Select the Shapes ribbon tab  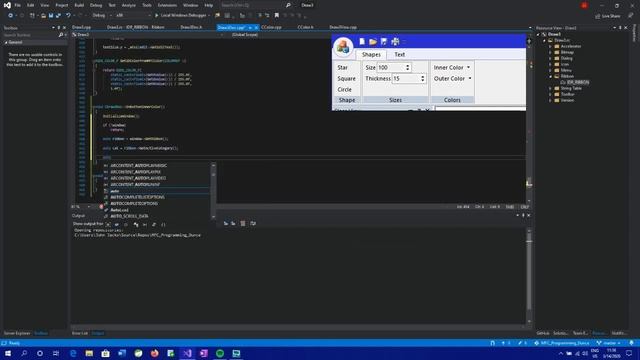click(x=371, y=55)
